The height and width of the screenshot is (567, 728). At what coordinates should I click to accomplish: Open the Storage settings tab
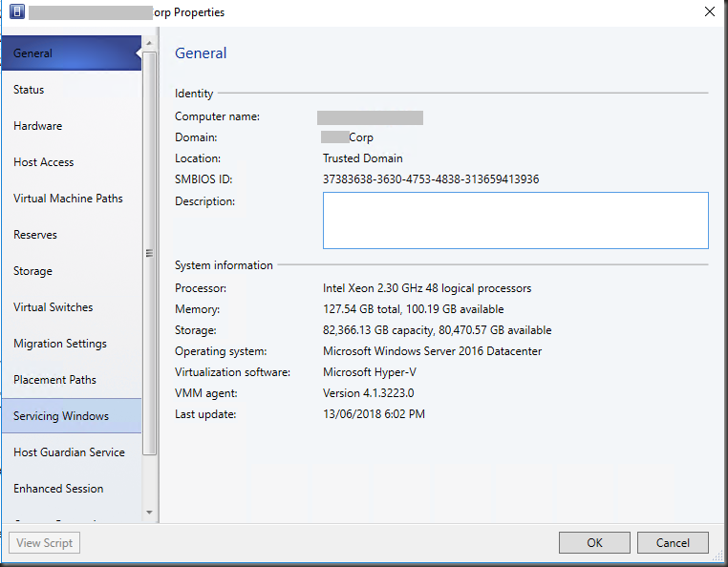(71, 271)
